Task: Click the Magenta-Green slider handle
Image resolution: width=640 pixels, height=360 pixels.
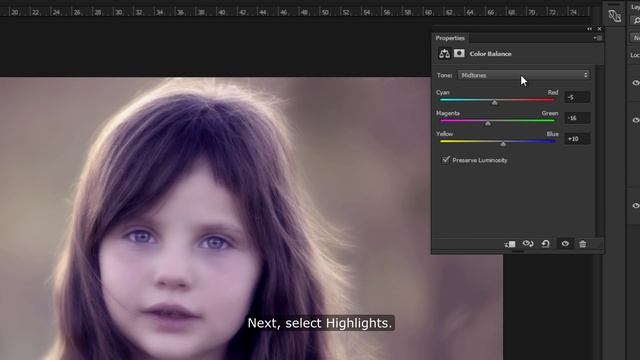Action: pyautogui.click(x=488, y=123)
